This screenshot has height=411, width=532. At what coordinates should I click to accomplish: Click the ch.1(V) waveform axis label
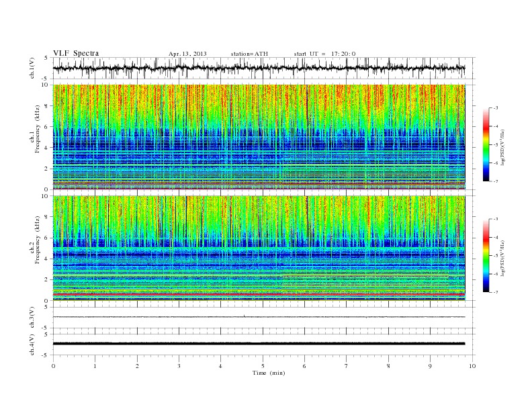(32, 68)
